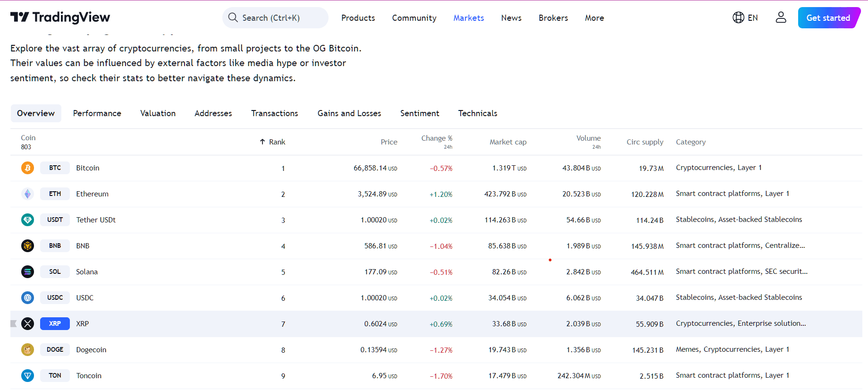
Task: Click the XRP ticker badge
Action: [55, 324]
